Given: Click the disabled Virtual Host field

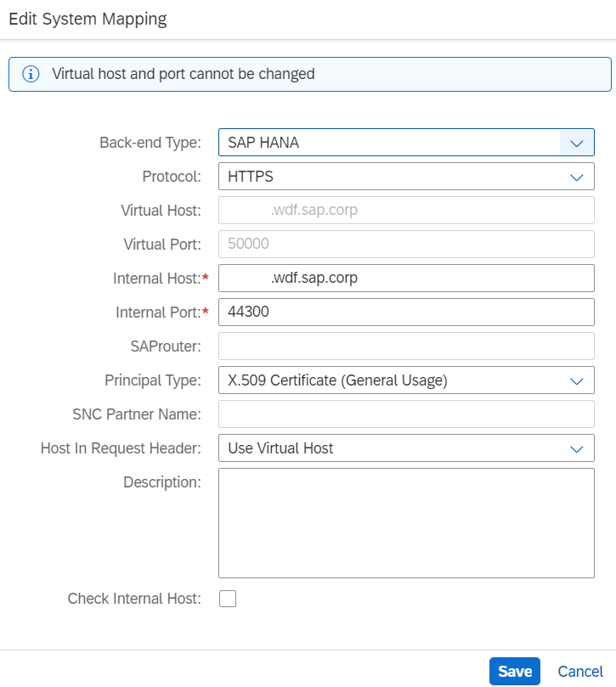Looking at the screenshot, I should (x=406, y=211).
